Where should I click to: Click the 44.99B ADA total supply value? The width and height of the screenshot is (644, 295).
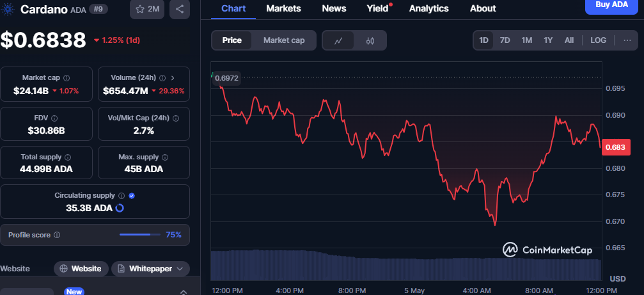pos(47,169)
